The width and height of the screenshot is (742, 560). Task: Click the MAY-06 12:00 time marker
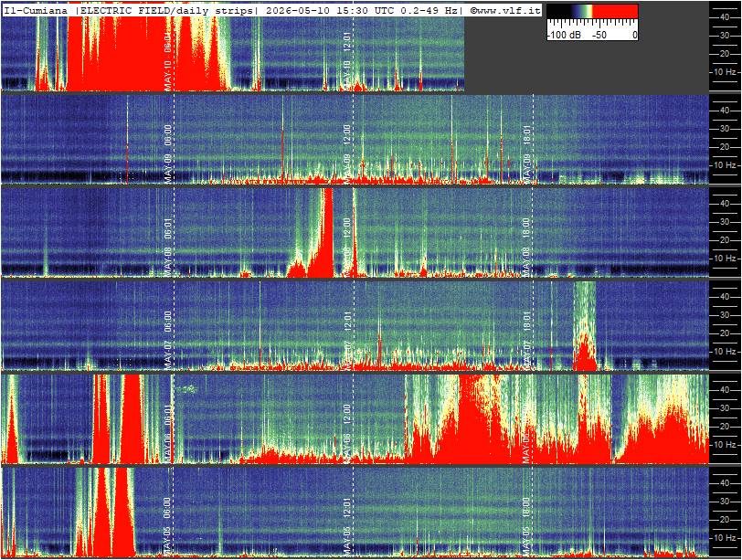346,434
